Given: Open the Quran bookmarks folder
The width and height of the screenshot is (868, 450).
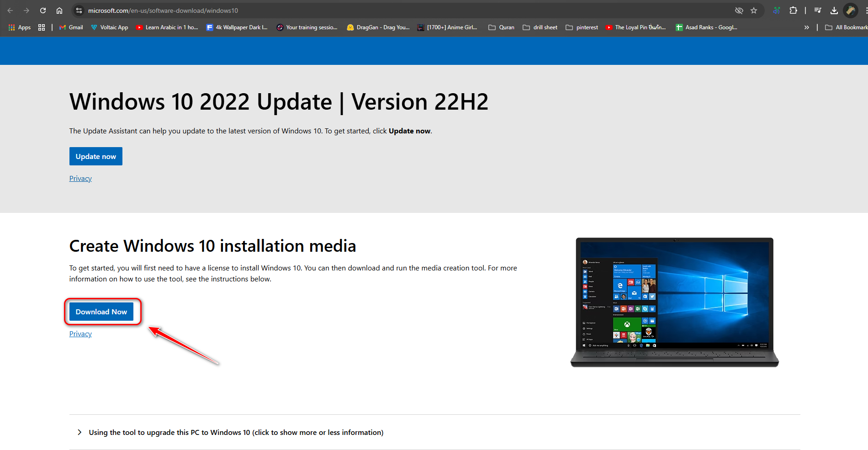Looking at the screenshot, I should (502, 27).
